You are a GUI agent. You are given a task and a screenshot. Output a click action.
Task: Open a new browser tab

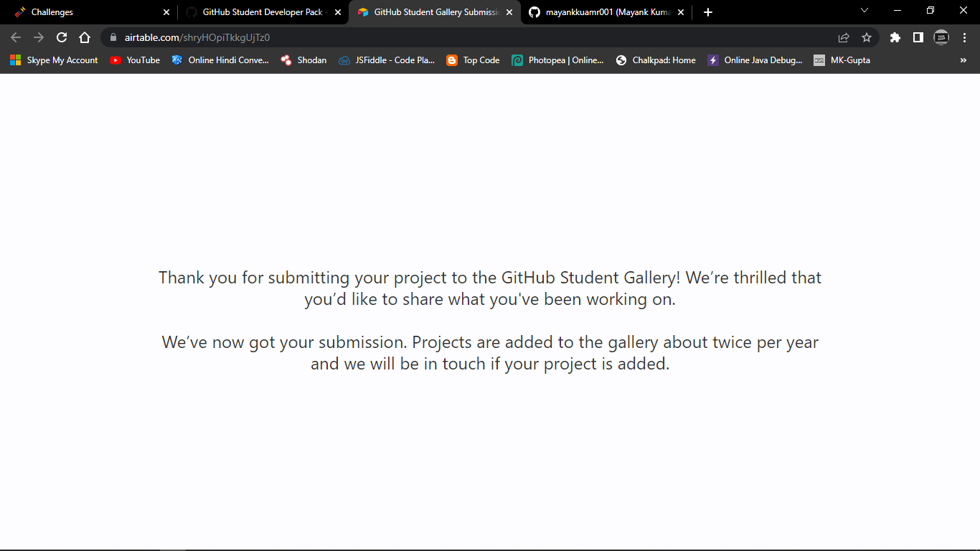point(708,12)
